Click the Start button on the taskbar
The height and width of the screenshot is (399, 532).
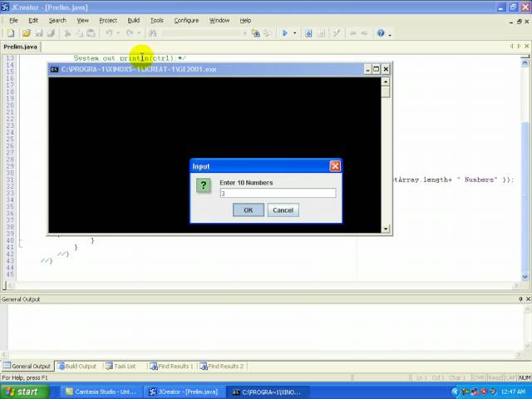(x=25, y=392)
